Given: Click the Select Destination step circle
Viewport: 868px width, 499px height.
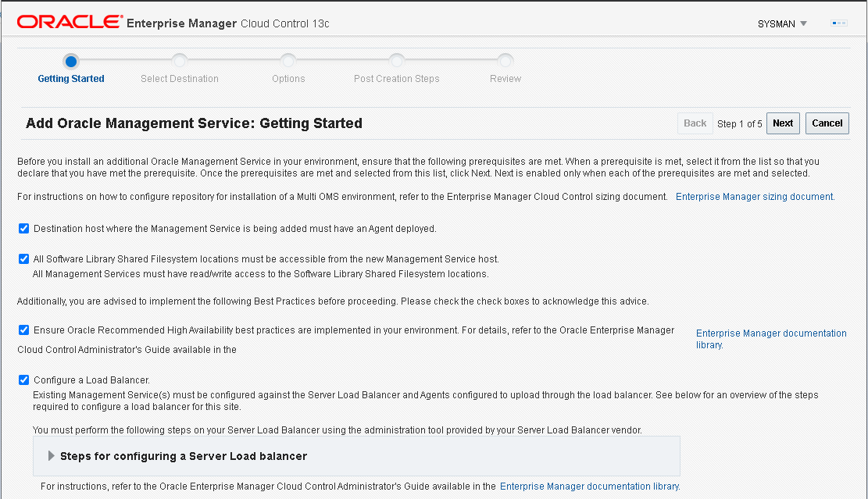Looking at the screenshot, I should point(180,61).
